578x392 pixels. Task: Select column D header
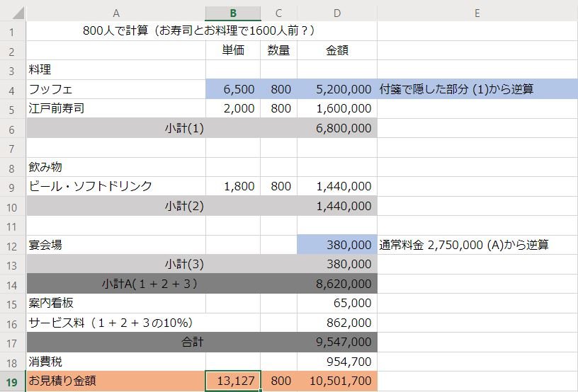click(337, 13)
